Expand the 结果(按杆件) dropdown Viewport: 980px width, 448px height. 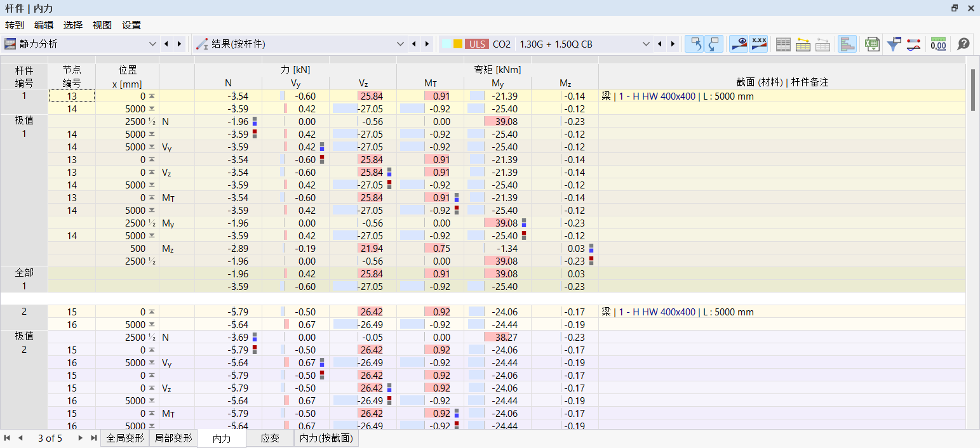tap(400, 44)
